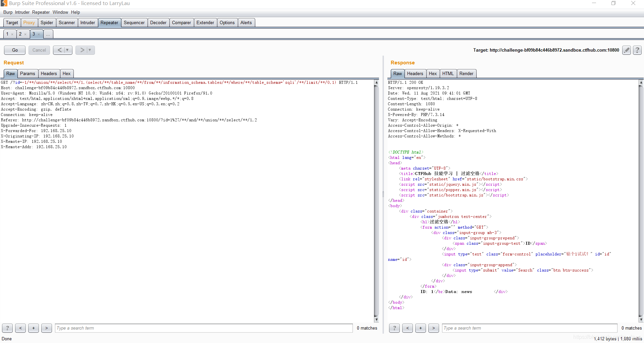Image resolution: width=644 pixels, height=343 pixels.
Task: Select Repeater request tab 2
Action: [20, 34]
